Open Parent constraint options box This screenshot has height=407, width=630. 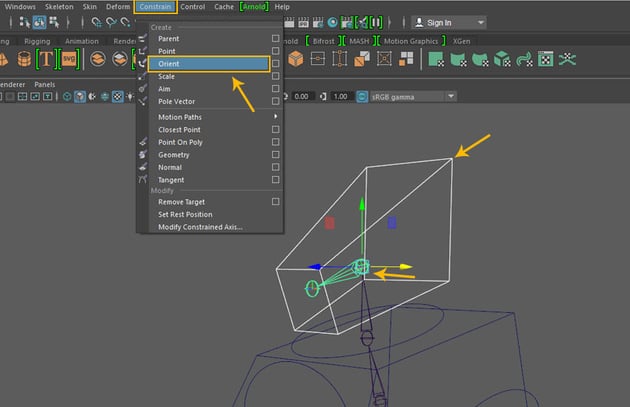pyautogui.click(x=275, y=38)
